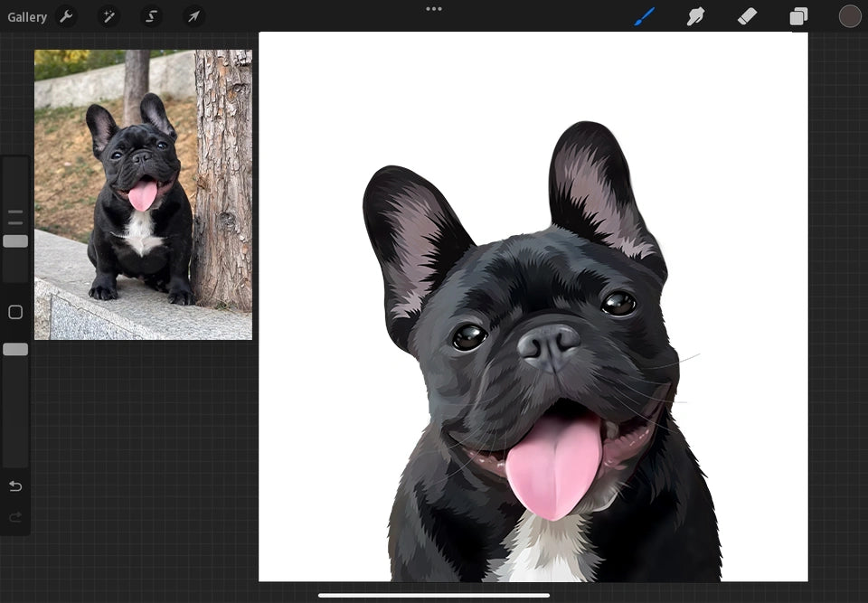868x603 pixels.
Task: Tap the pink tongue on the canvas
Action: (x=553, y=466)
